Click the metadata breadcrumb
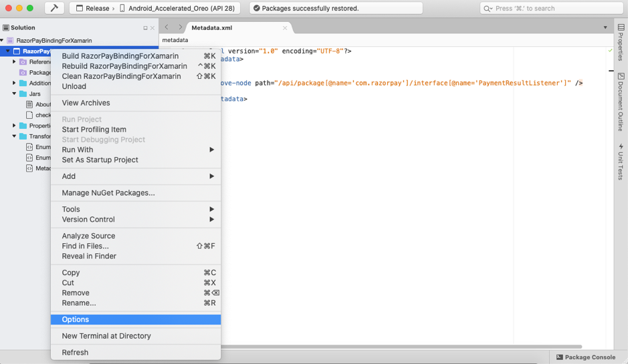The image size is (628, 364). (x=175, y=40)
